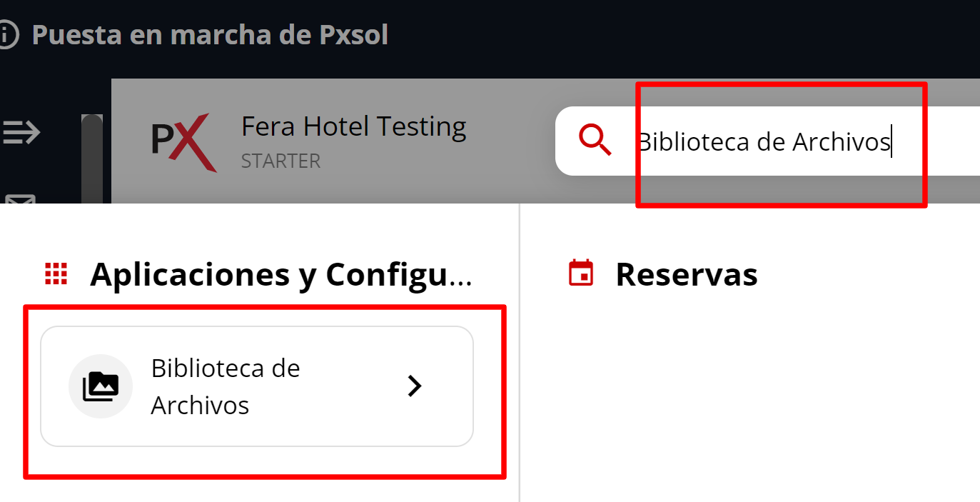Open Biblioteca de Archivos from search results
Viewport: 980px width, 502px height.
[x=257, y=386]
